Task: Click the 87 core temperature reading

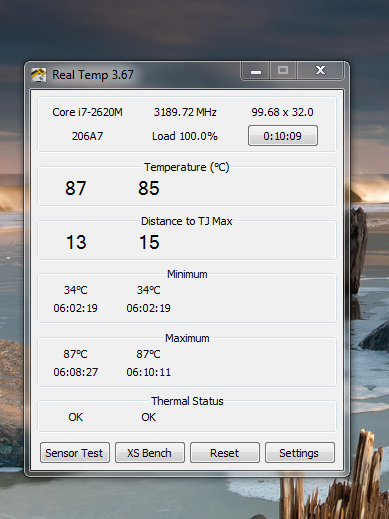Action: (x=76, y=188)
